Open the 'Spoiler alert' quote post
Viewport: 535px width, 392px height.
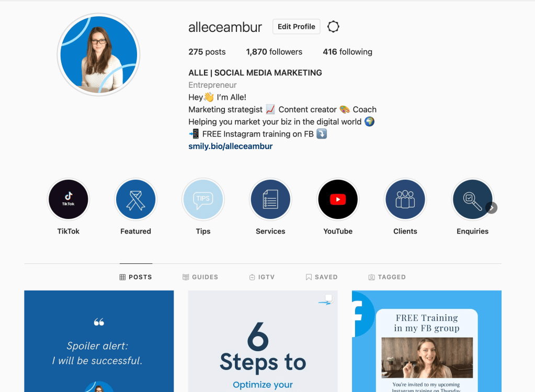99,341
